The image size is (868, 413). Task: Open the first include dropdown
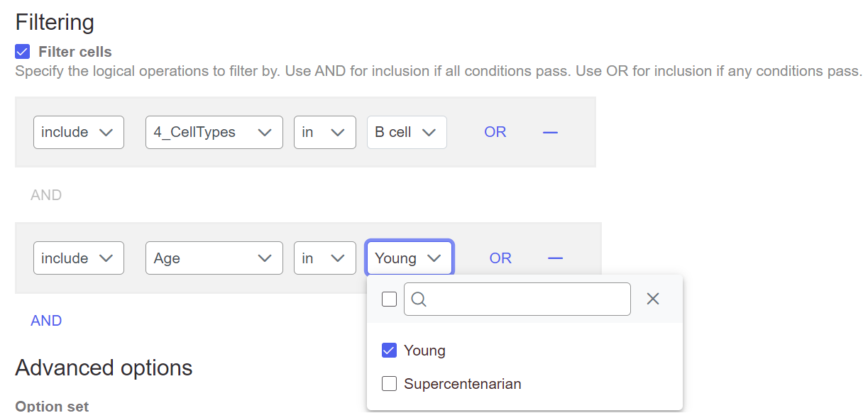tap(79, 132)
